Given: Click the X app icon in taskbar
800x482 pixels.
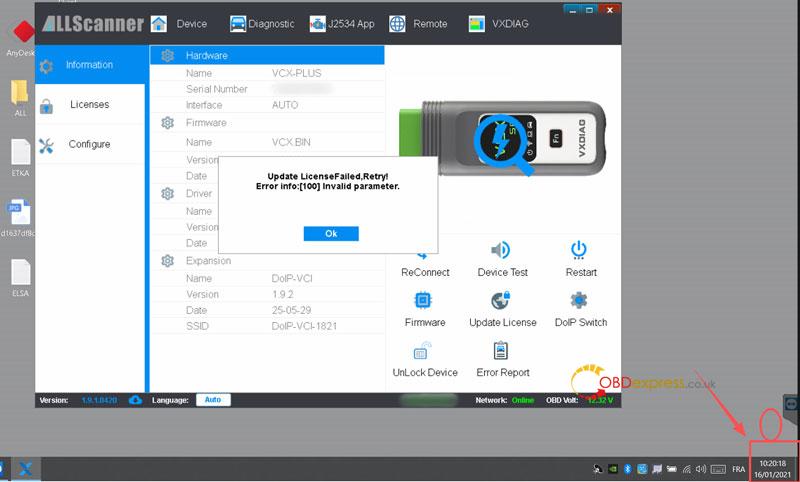Looking at the screenshot, I should coord(26,469).
